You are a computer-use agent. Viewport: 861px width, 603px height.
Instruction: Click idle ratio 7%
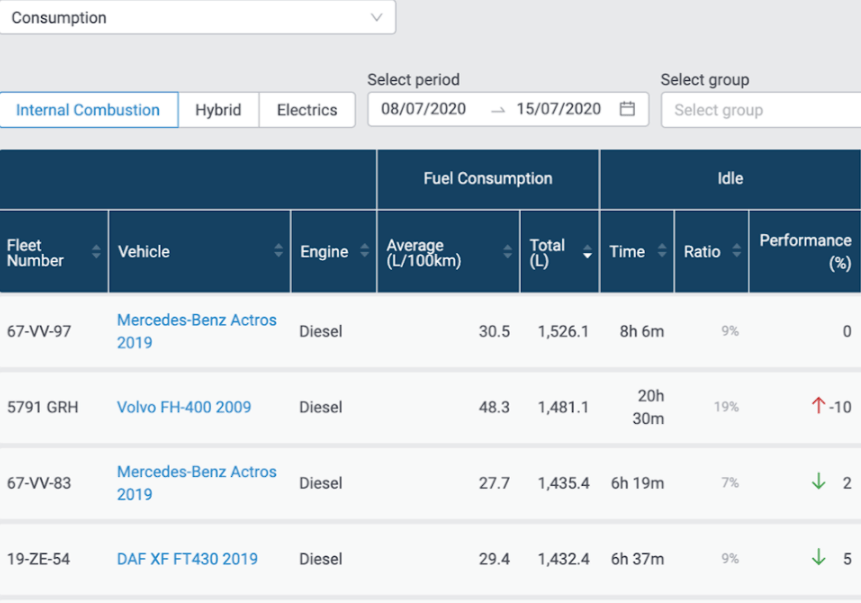click(730, 483)
